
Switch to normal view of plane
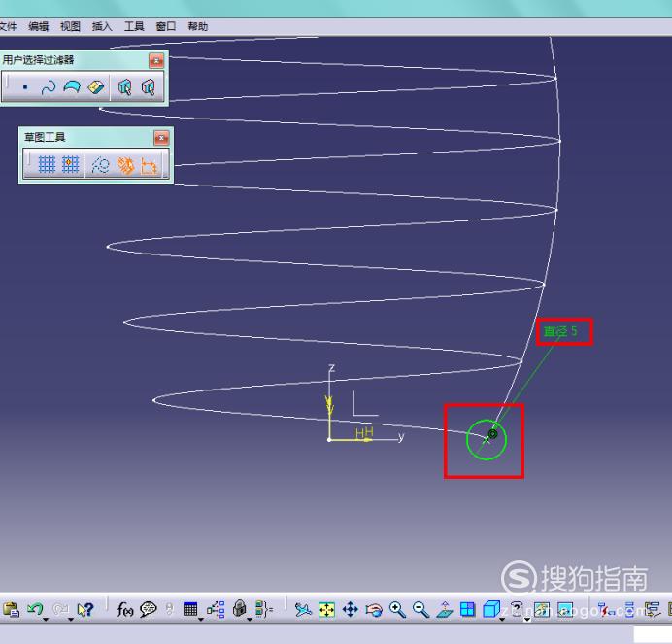pyautogui.click(x=445, y=610)
